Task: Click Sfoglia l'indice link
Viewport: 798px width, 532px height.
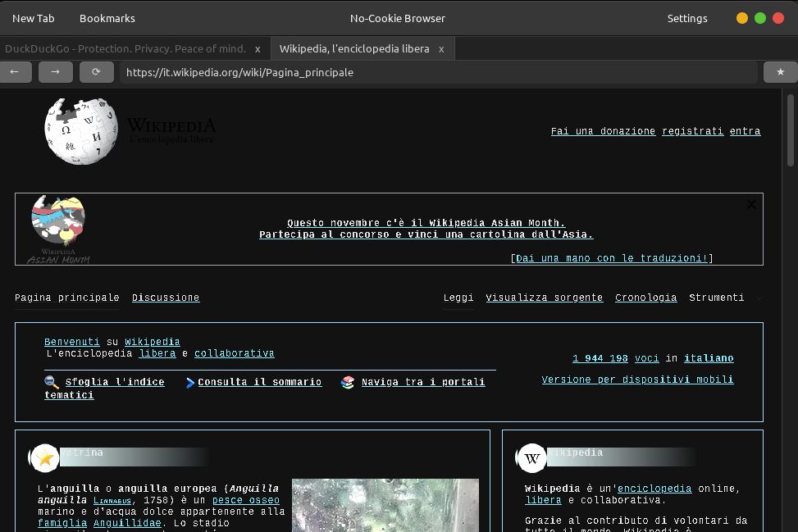Action: pos(115,382)
